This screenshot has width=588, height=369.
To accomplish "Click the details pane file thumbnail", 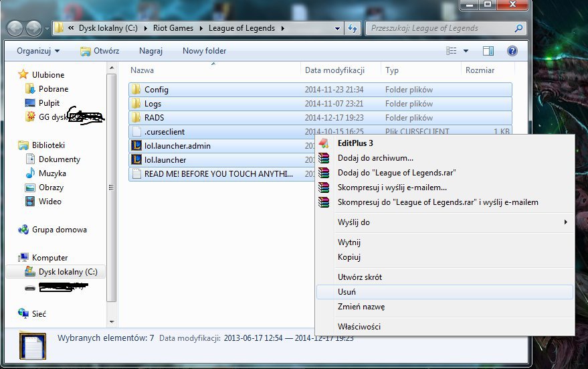I will pos(33,346).
